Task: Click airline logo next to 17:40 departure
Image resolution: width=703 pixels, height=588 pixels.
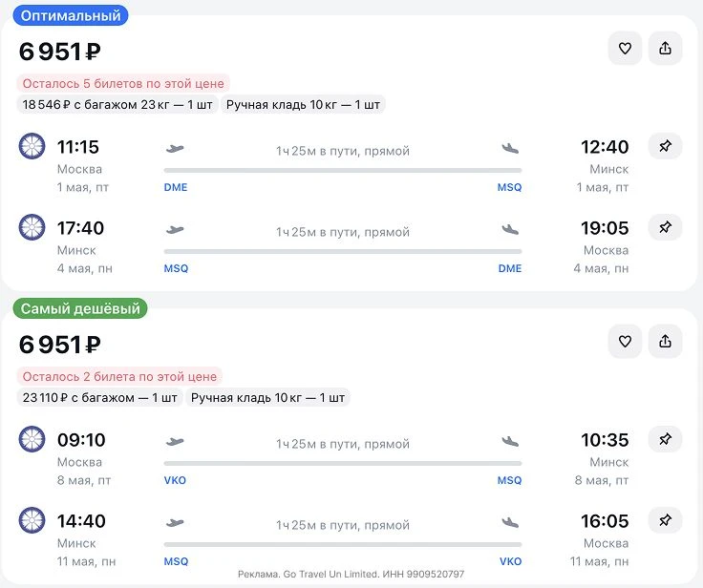Action: 32,227
